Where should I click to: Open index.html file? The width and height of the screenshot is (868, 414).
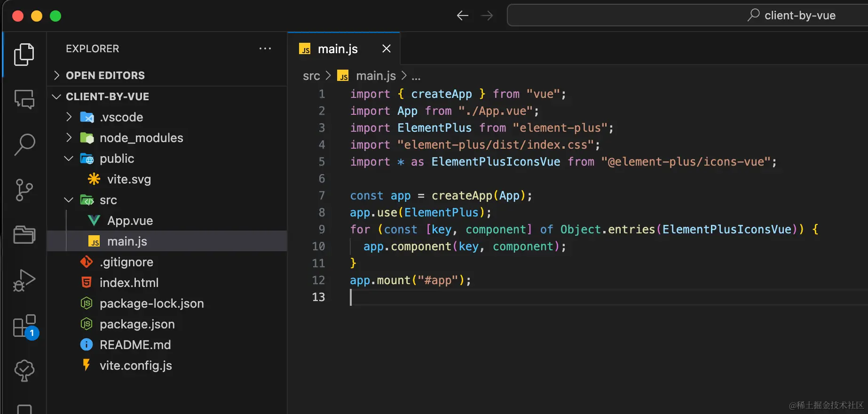coord(129,283)
